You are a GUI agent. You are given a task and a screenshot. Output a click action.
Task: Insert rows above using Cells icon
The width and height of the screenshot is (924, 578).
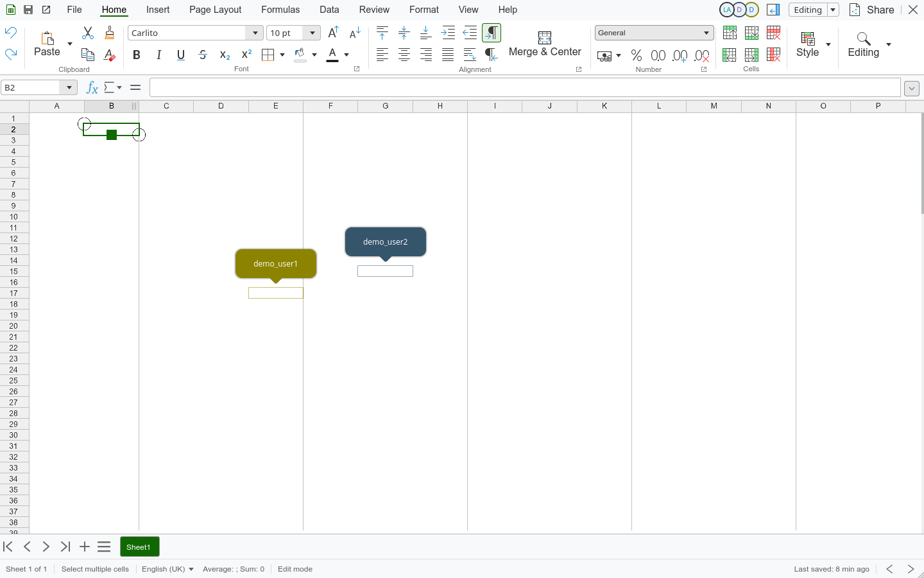[730, 33]
